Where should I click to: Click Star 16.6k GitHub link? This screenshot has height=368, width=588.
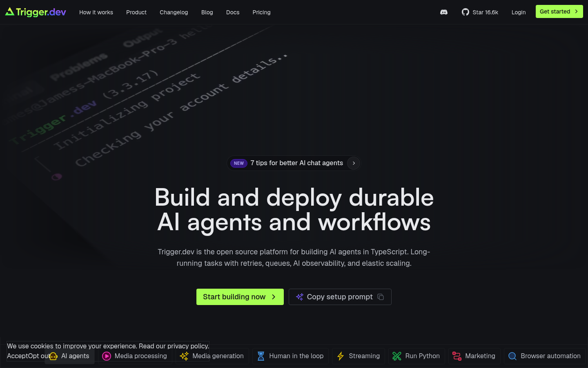pos(480,12)
